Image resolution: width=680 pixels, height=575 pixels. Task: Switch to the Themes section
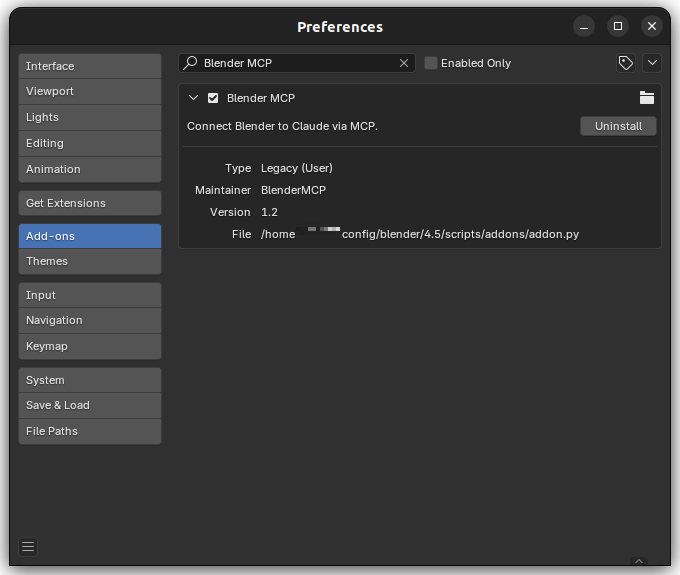pos(90,261)
